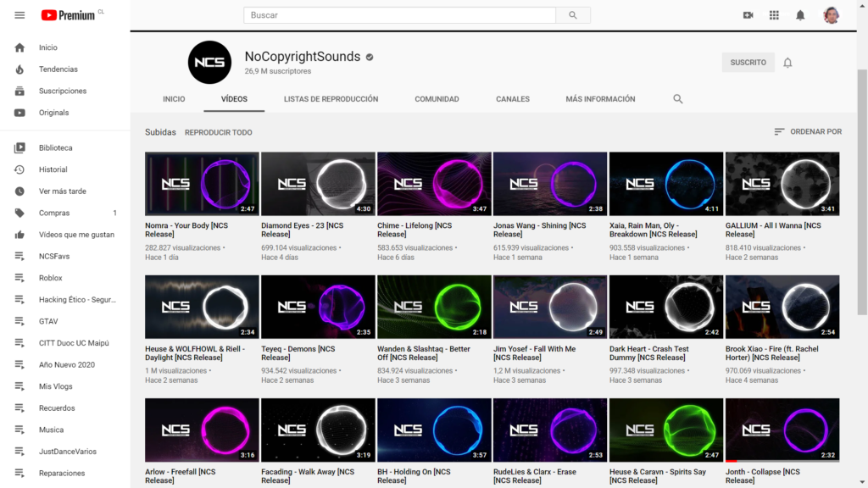Screen dimensions: 868x488
Task: Click the search magnifier button
Action: (573, 15)
